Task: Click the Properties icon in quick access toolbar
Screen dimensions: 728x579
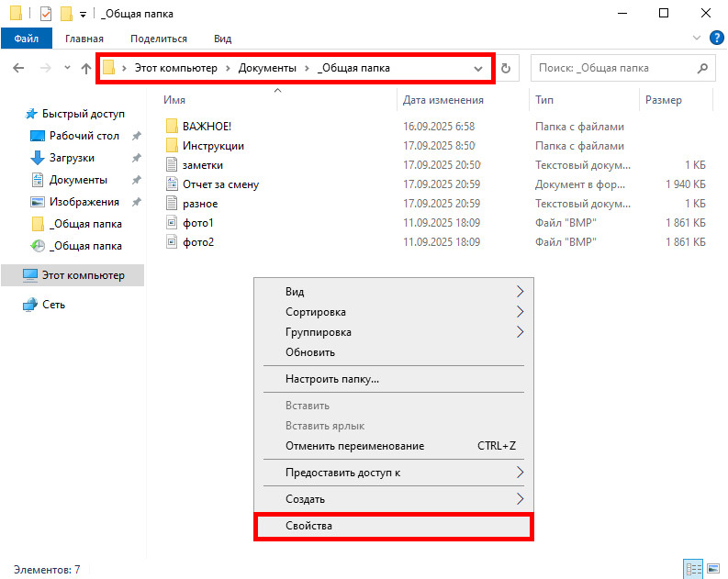Action: point(46,14)
